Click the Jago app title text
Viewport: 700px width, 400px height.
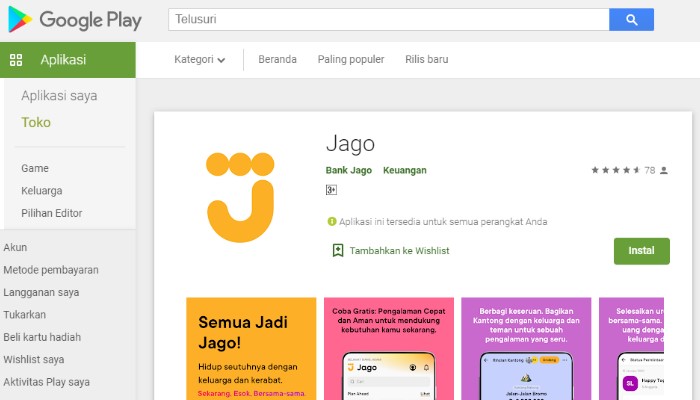[350, 144]
